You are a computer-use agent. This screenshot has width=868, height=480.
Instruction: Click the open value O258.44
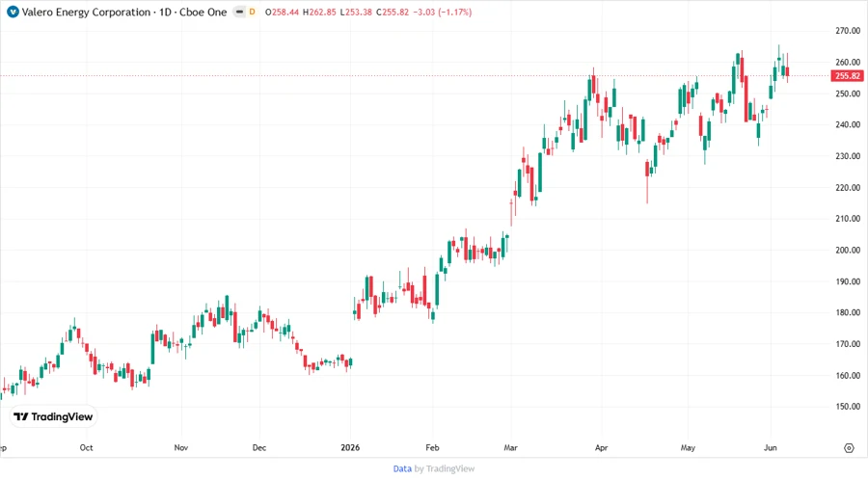pos(283,13)
